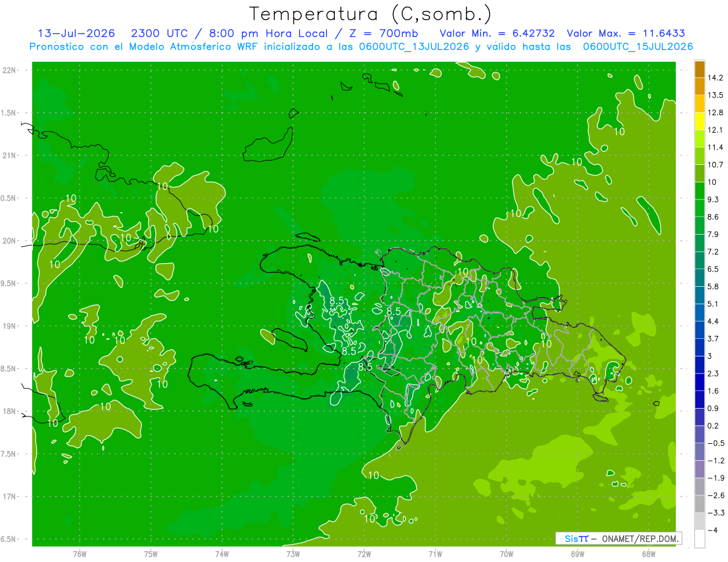Click the "13.5" color scale value
The width and height of the screenshot is (728, 562).
(715, 95)
